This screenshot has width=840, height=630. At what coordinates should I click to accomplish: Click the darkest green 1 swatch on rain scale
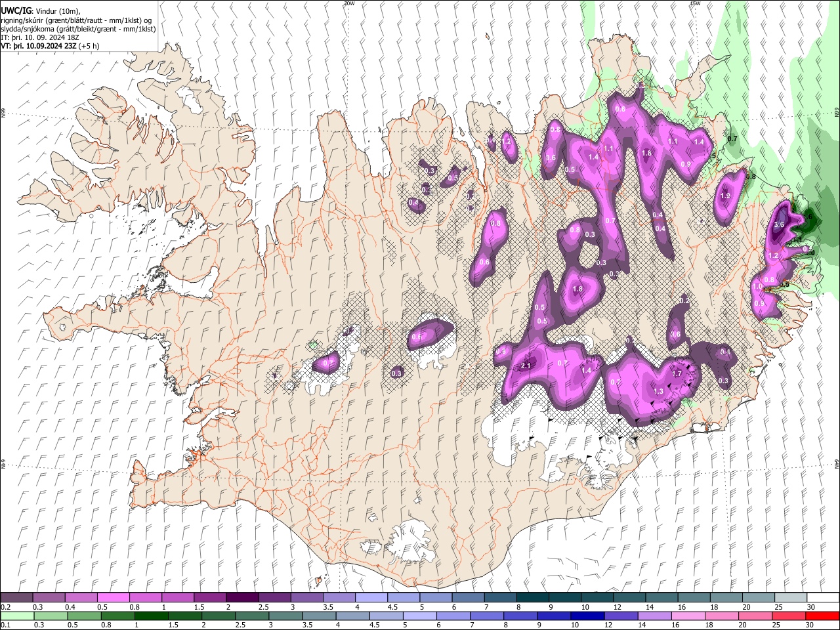151,616
